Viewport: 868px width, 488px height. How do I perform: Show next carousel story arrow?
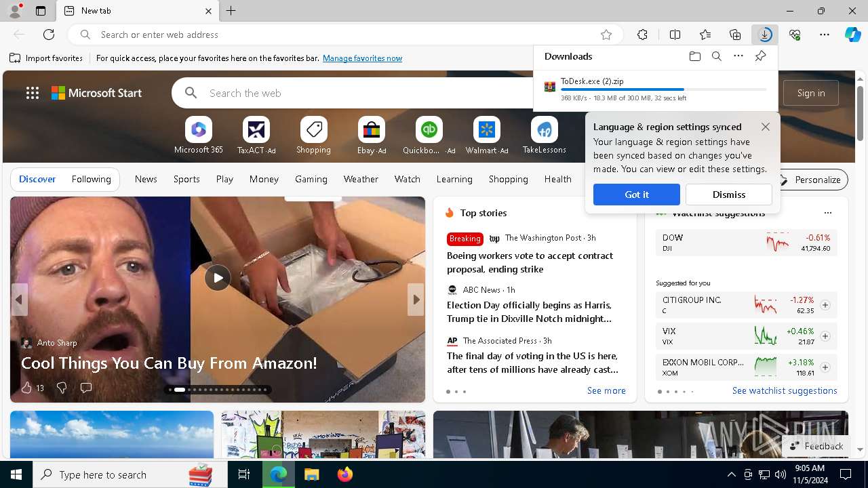point(416,300)
